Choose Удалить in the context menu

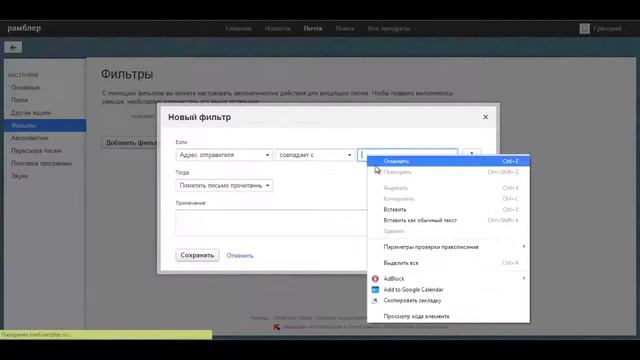click(x=449, y=231)
